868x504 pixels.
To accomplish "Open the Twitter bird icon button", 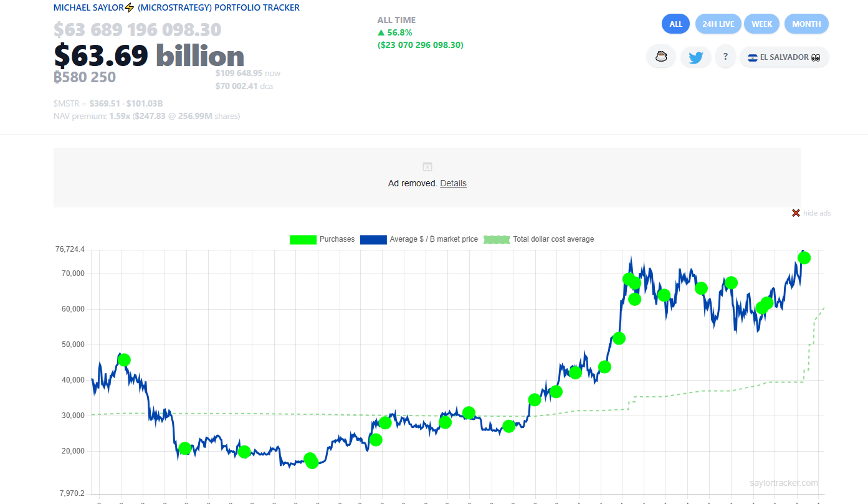I will click(695, 57).
